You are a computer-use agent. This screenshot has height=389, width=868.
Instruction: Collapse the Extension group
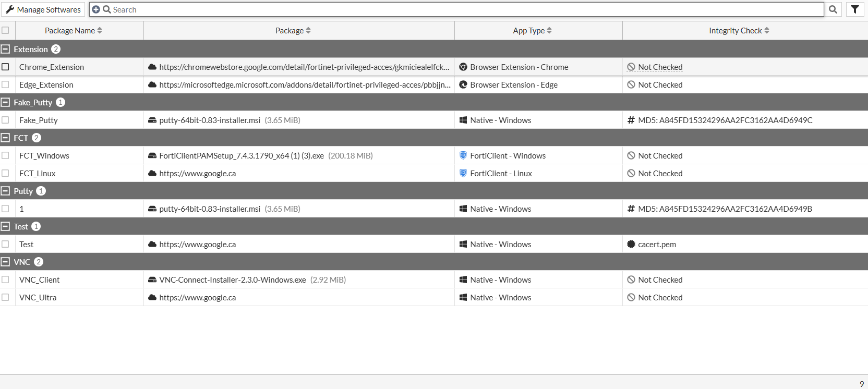[x=5, y=49]
